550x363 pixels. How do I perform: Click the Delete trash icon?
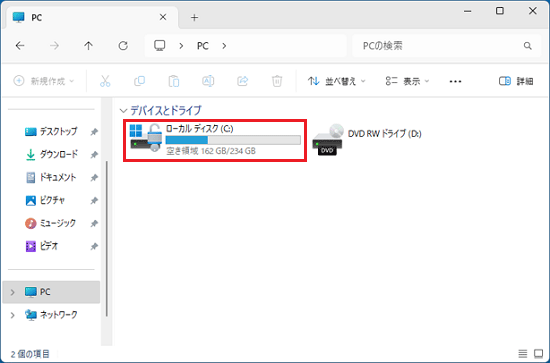[x=277, y=81]
